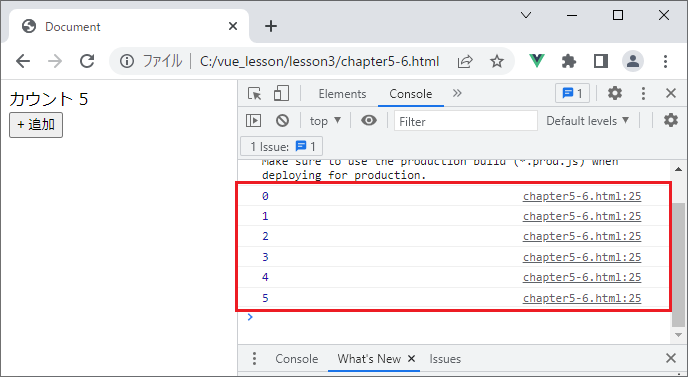Switch to the Elements panel
This screenshot has width=688, height=377.
(x=342, y=94)
